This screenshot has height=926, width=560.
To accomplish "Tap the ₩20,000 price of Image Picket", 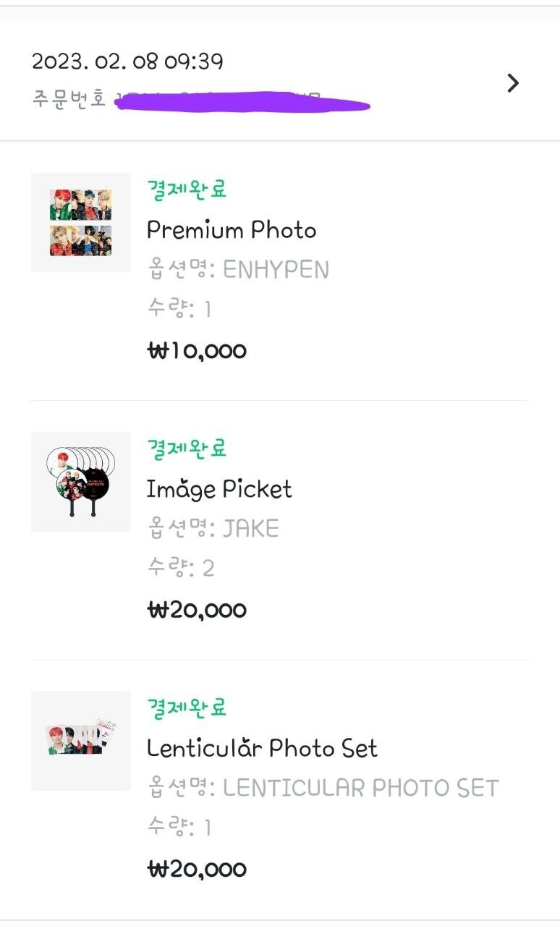I will 197,610.
